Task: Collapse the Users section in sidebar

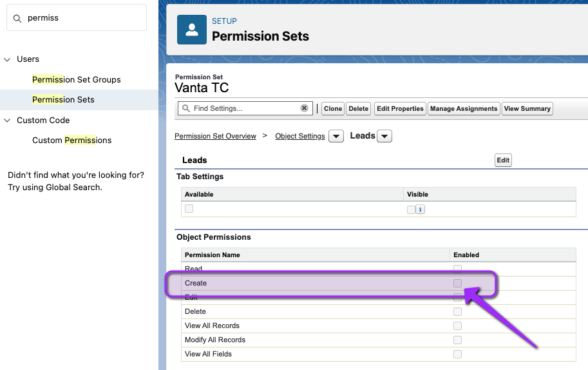Action: (7, 59)
